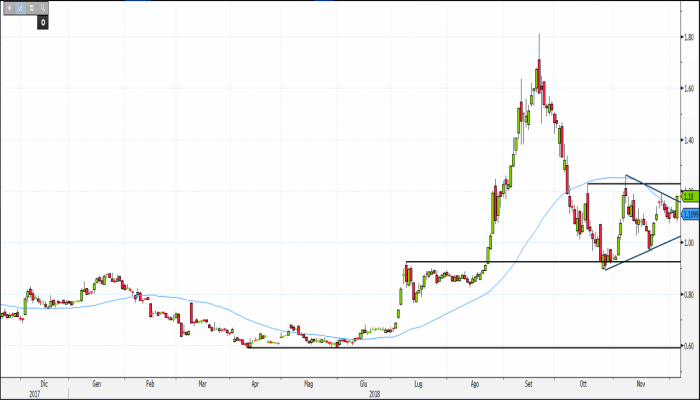
Task: Click the Apr month label on time axis
Action: 256,382
